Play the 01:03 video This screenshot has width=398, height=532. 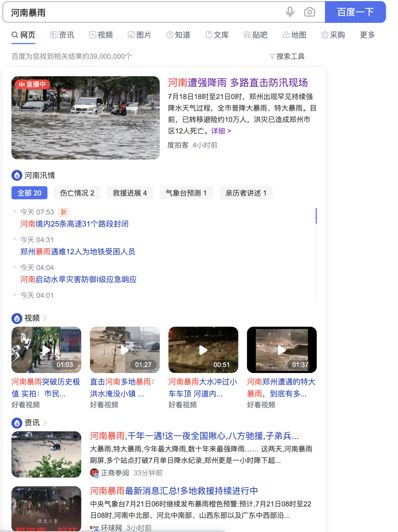click(x=46, y=350)
